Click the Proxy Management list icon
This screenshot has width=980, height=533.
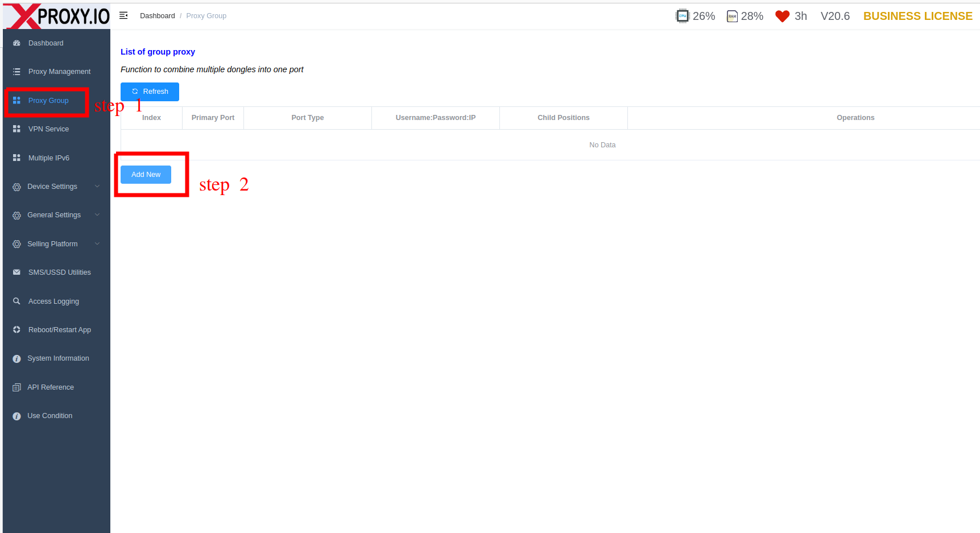[x=16, y=72]
